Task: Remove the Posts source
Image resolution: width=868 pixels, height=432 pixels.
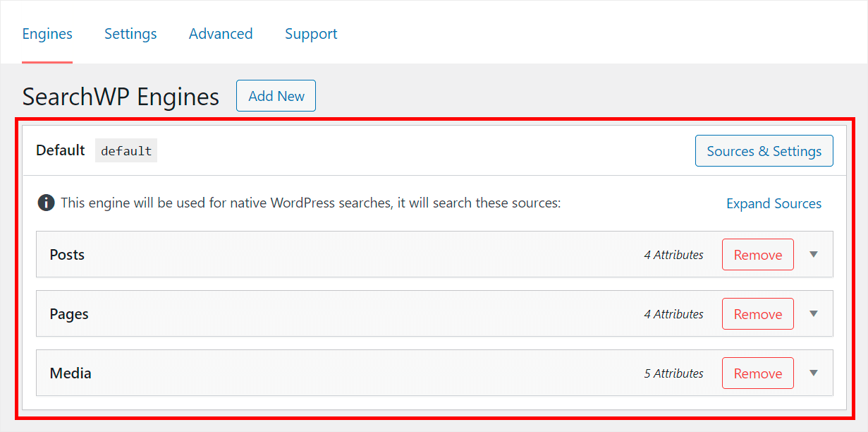Action: pyautogui.click(x=758, y=255)
